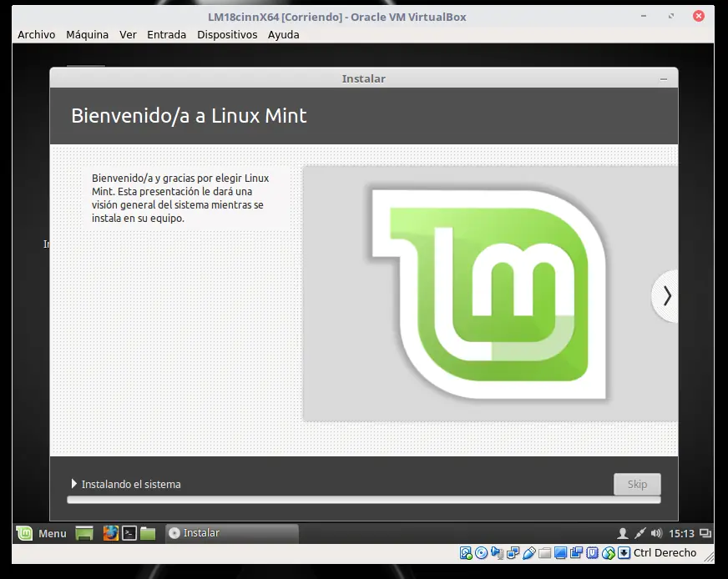Minimize the Instalar window
The image size is (728, 579).
(x=664, y=79)
